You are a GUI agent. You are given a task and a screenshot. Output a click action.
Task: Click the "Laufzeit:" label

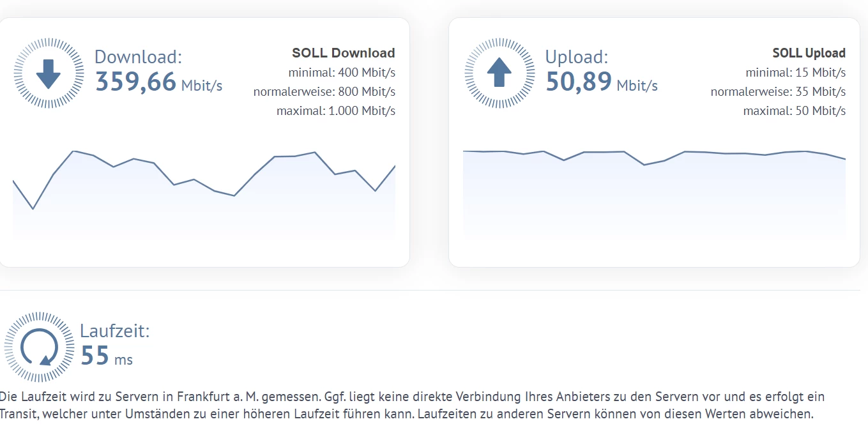click(115, 331)
